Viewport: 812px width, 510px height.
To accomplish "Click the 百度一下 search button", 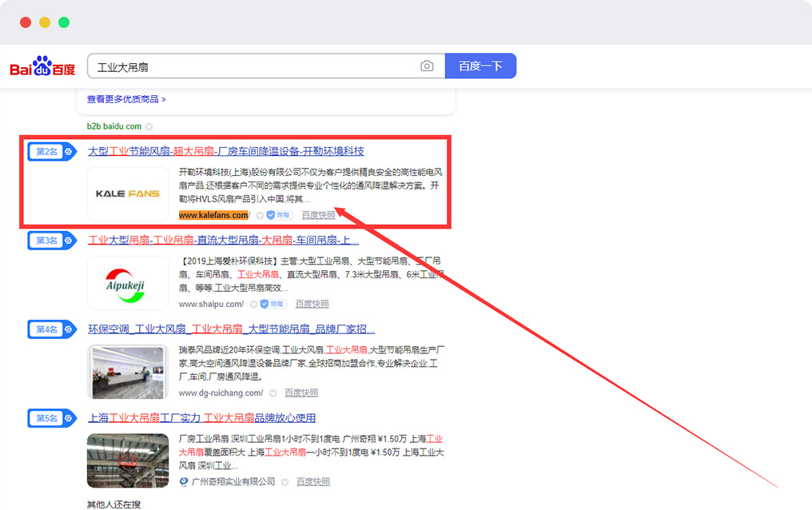I will [x=480, y=66].
